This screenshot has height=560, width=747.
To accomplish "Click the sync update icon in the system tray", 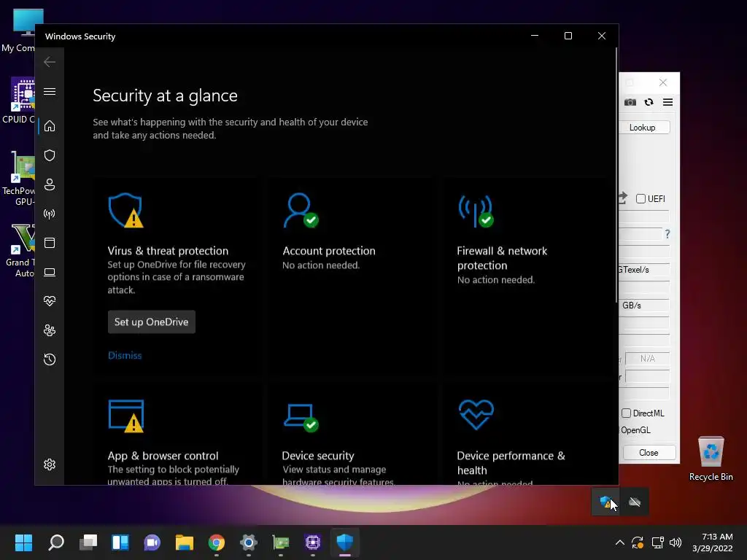I will 638,542.
